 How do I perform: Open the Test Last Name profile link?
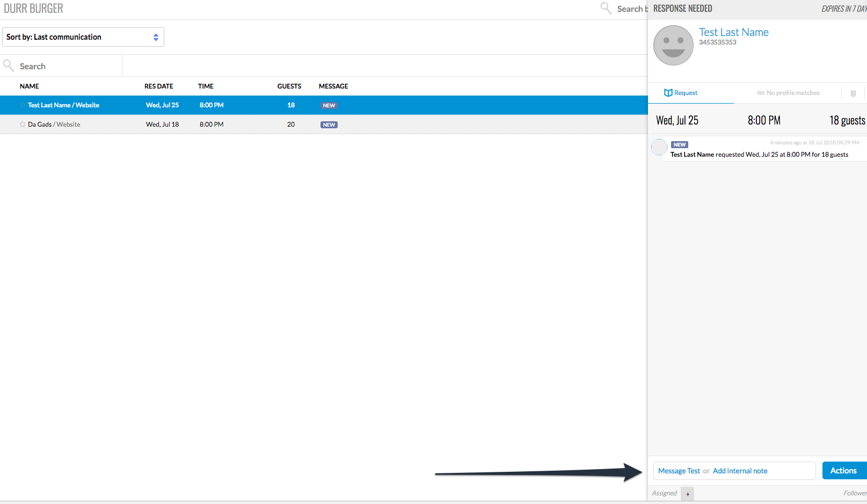[733, 32]
